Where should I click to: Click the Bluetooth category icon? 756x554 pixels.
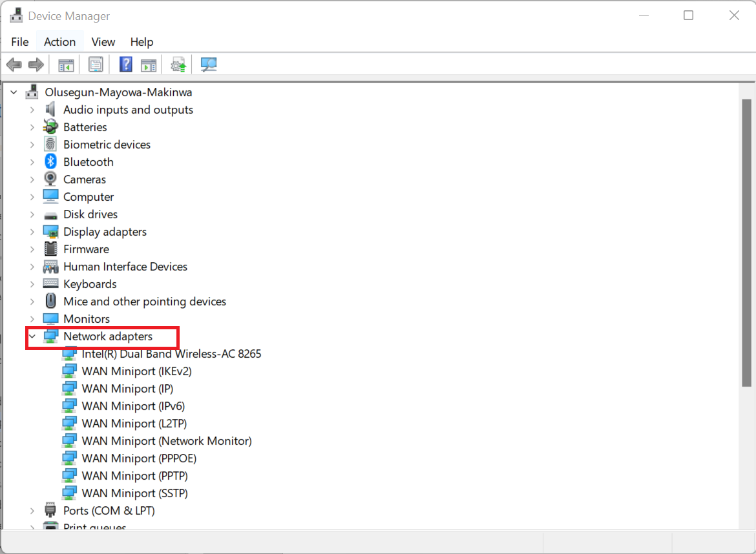(x=50, y=162)
